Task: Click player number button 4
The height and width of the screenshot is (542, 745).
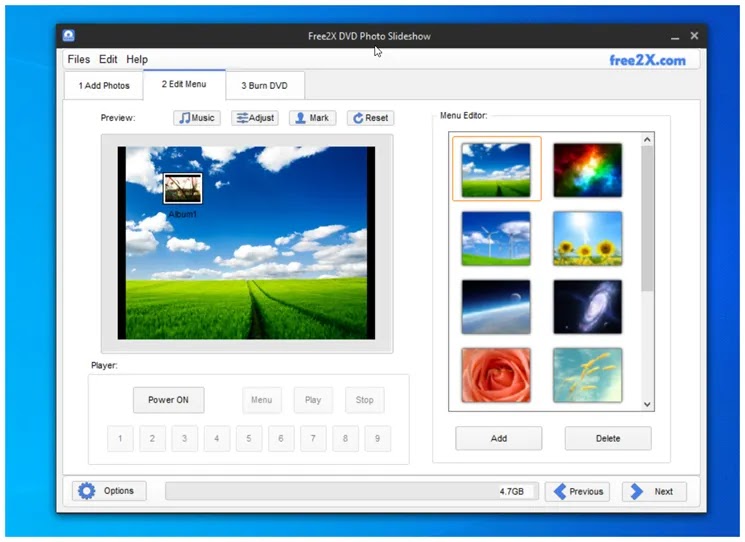Action: pos(217,438)
